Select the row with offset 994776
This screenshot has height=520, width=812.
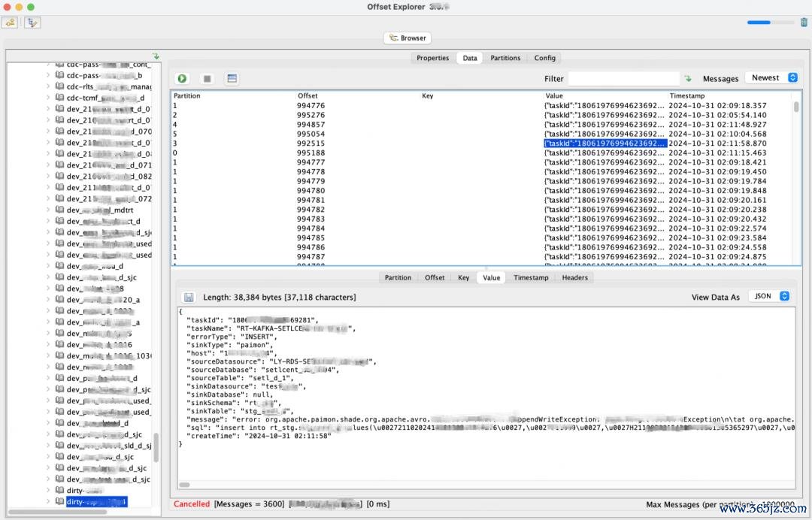(x=482, y=105)
